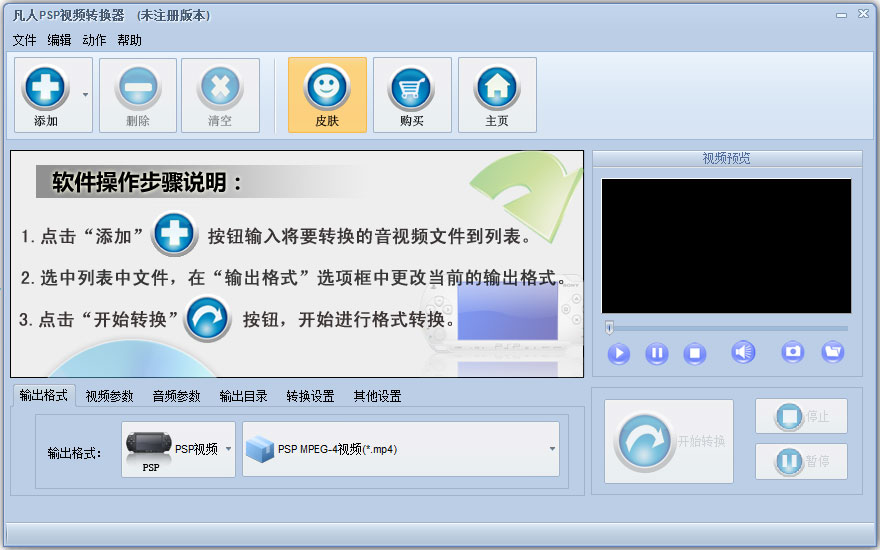Select the 输出目录 tab

point(243,396)
